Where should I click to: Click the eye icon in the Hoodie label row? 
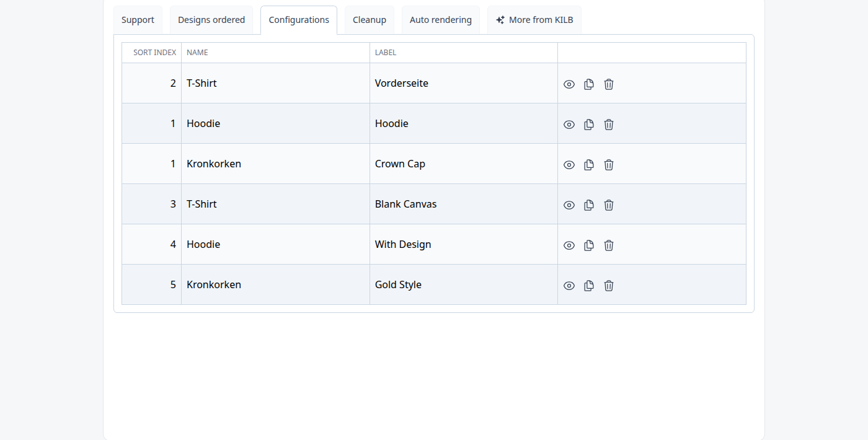point(569,125)
